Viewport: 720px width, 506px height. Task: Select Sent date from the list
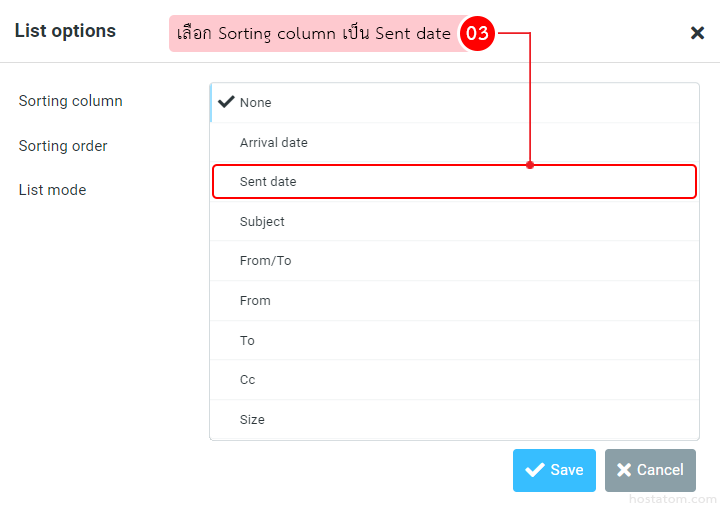tap(268, 182)
